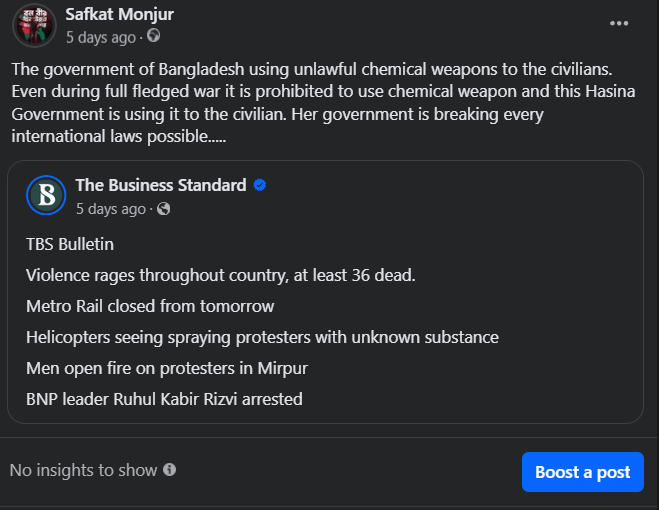This screenshot has width=659, height=510.
Task: Click the "Men open fire on protesters" line
Action: tap(167, 368)
